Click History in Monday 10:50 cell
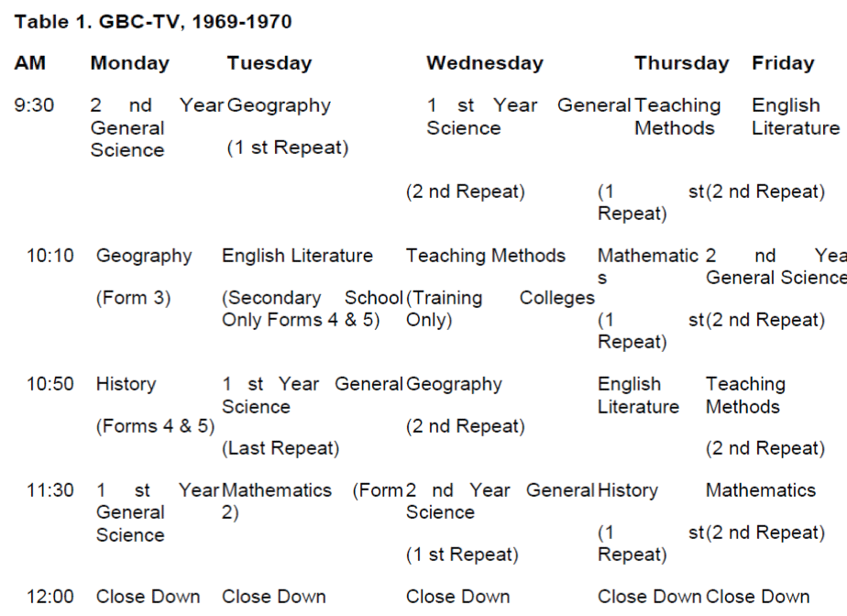 pos(126,385)
